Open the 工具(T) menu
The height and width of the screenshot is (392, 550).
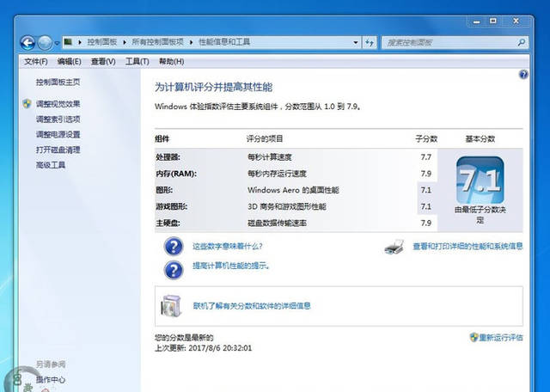[137, 61]
